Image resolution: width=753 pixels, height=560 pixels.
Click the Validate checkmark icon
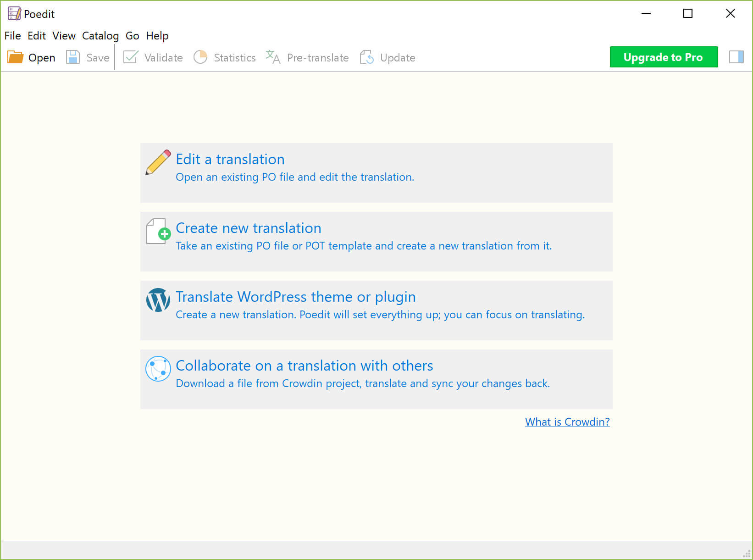[131, 57]
